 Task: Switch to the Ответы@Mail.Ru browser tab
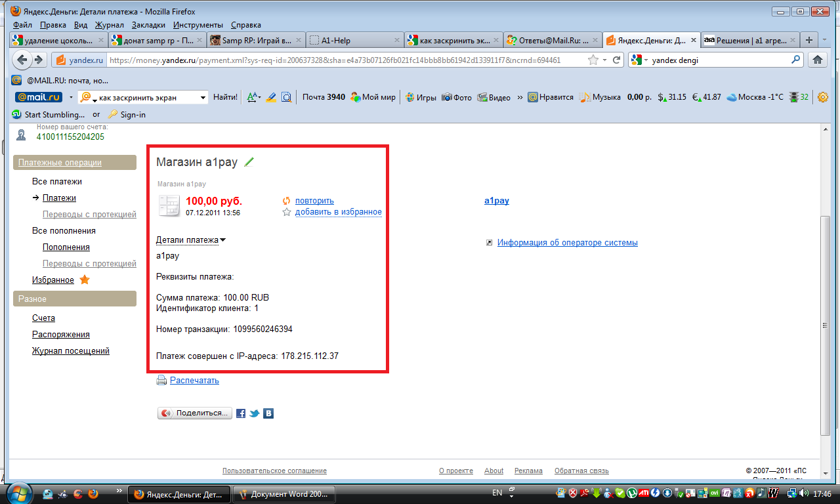[552, 40]
